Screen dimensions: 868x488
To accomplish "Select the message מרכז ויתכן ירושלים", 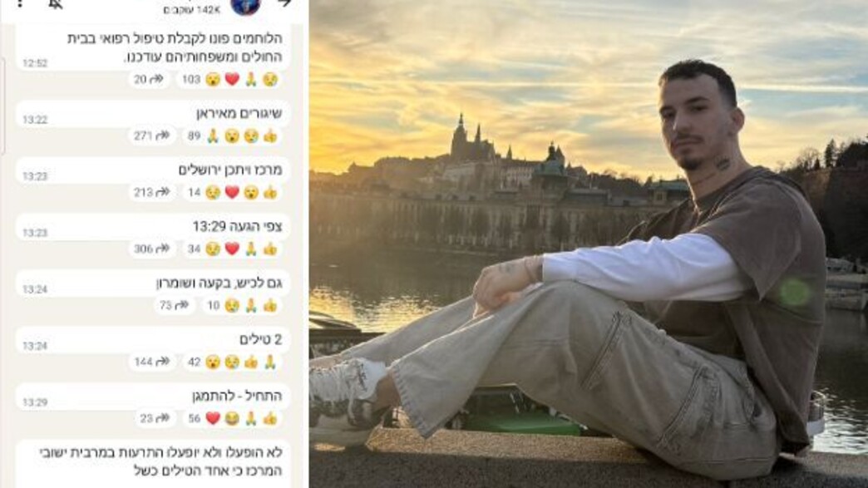I will 153,170.
